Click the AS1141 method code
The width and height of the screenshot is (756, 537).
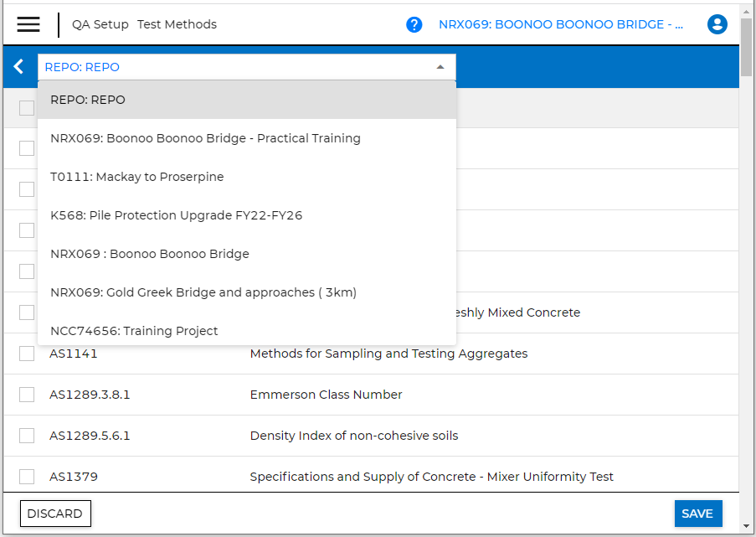pos(74,354)
